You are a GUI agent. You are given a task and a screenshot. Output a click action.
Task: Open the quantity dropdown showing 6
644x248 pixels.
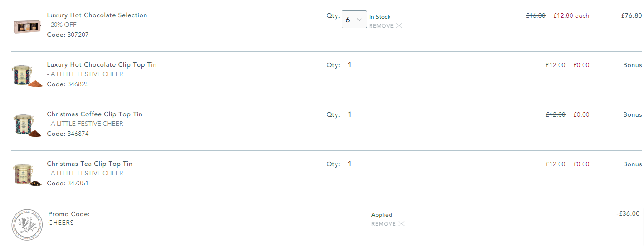[x=354, y=20]
